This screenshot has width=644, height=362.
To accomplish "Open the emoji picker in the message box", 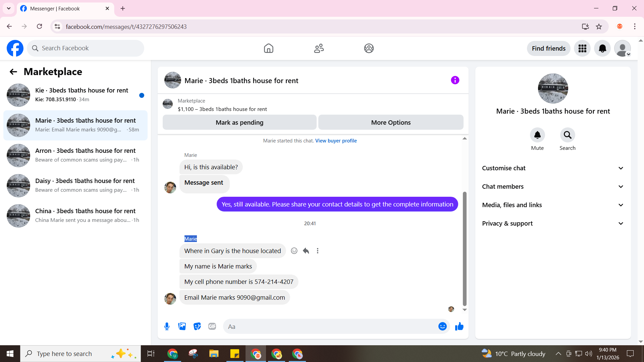I will pyautogui.click(x=442, y=326).
